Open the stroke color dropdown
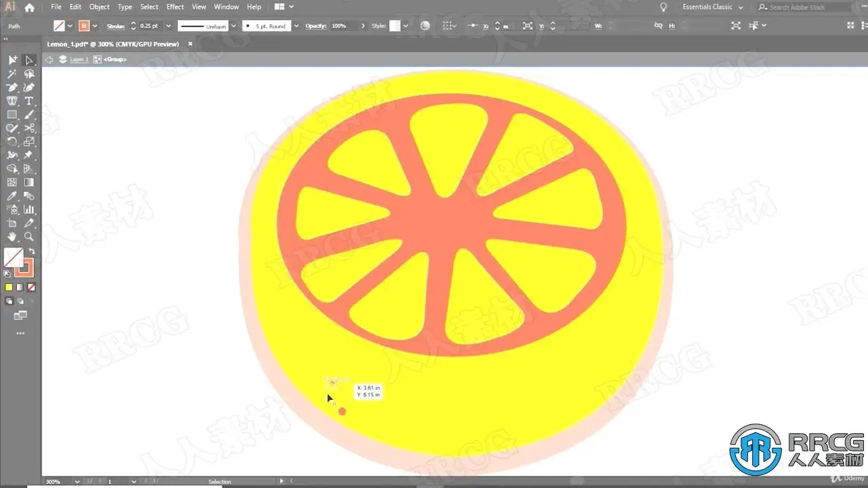Image resolution: width=868 pixels, height=488 pixels. click(x=95, y=26)
